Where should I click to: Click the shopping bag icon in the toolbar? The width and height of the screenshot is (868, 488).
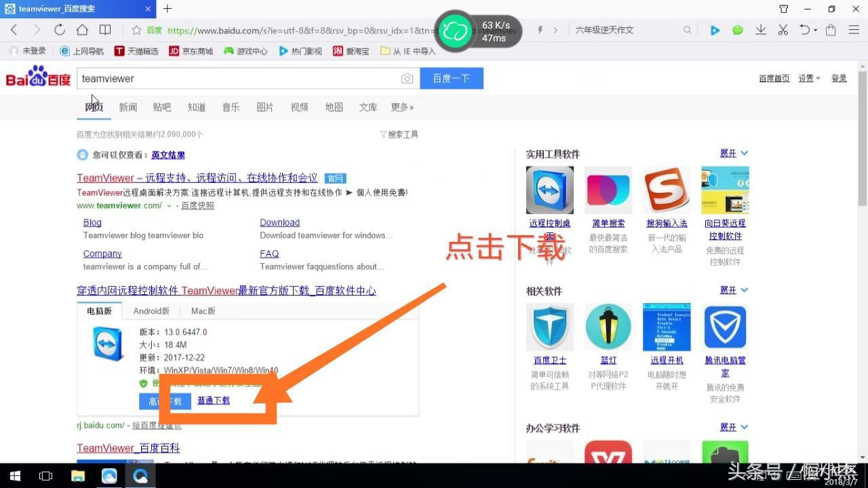[831, 29]
